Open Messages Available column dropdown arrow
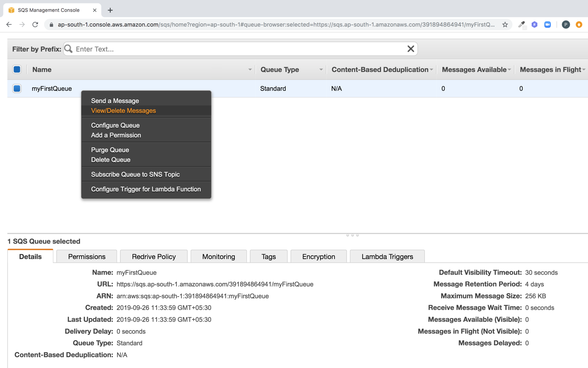The width and height of the screenshot is (588, 368). (x=509, y=70)
